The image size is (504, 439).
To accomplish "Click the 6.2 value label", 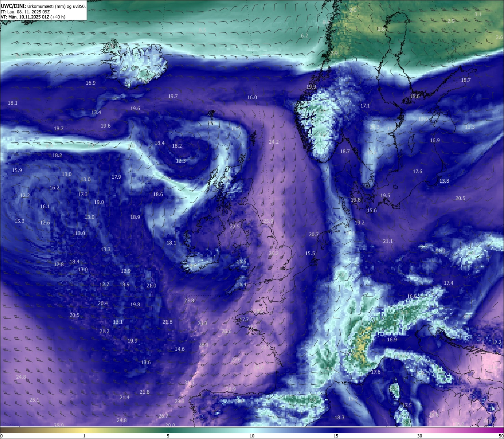I will [x=304, y=35].
